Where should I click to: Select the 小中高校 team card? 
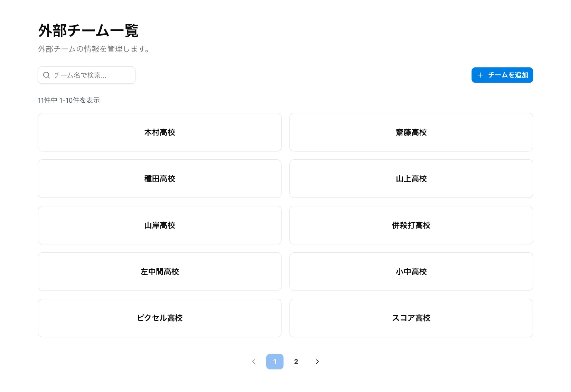coord(411,272)
